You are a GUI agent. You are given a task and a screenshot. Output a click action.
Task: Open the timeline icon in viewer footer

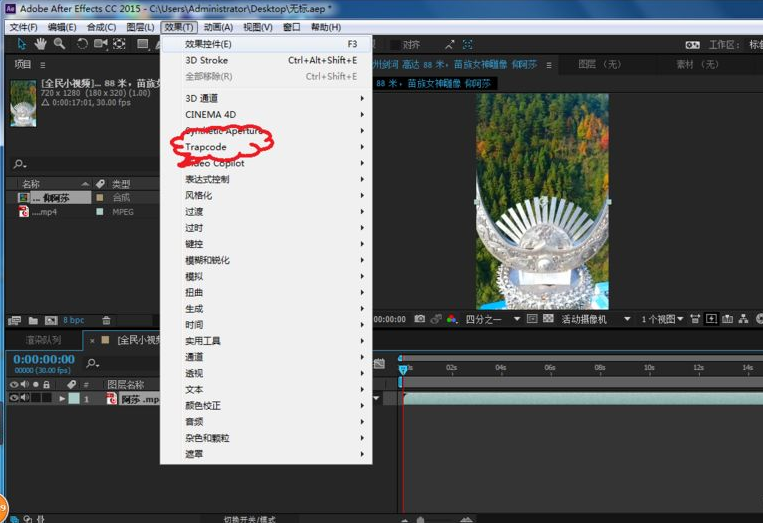tap(727, 319)
